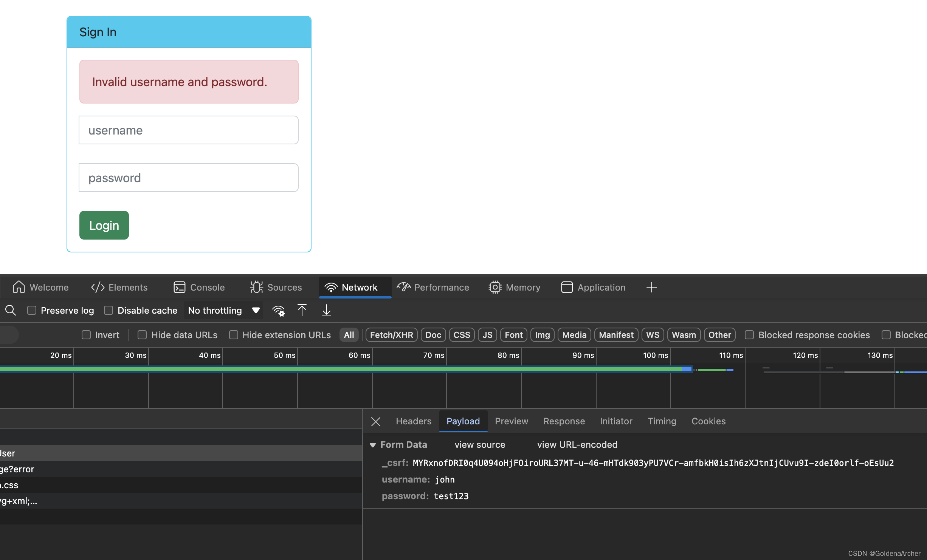This screenshot has height=560, width=927.
Task: Collapse the Form Data section triangle
Action: (373, 445)
